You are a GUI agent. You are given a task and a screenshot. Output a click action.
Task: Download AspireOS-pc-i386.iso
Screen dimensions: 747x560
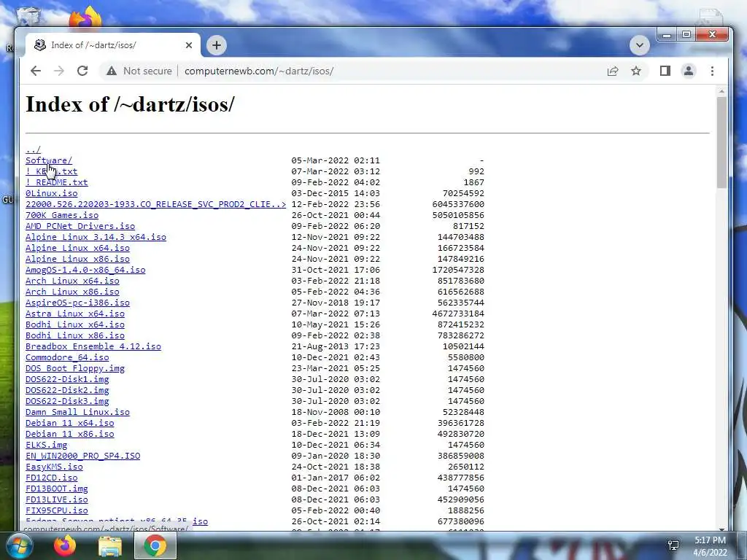tap(77, 303)
